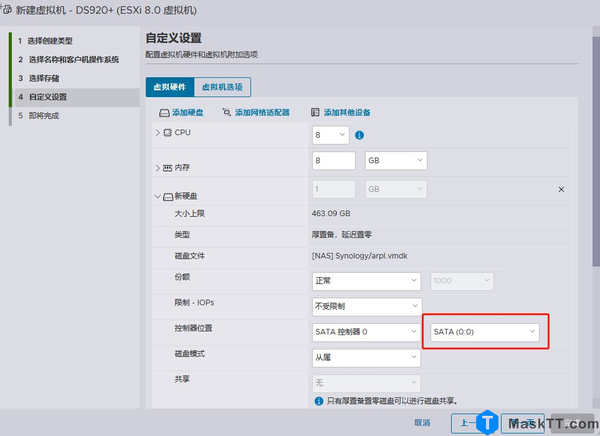
Task: Click the 份额 label
Action: click(182, 277)
